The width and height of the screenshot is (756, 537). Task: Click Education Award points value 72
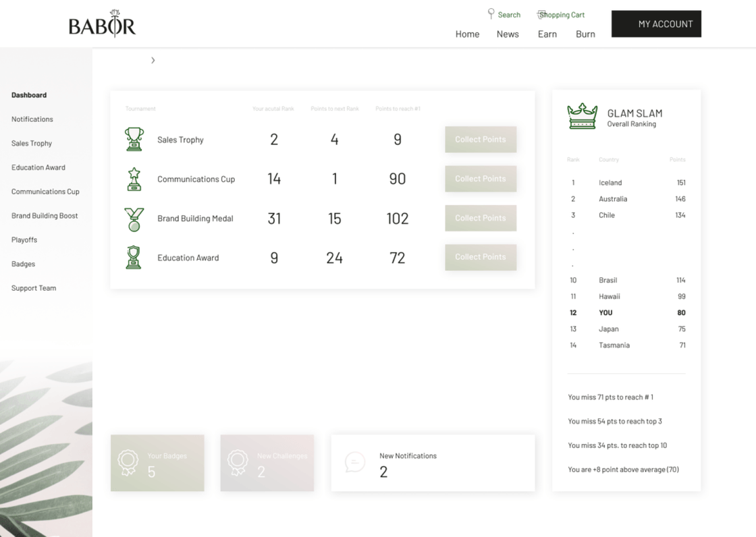398,258
